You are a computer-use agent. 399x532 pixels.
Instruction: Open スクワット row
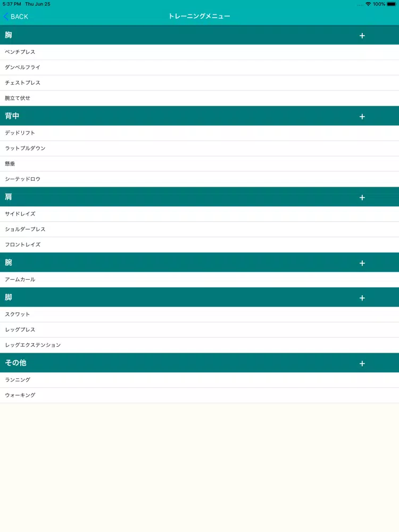tap(199, 314)
